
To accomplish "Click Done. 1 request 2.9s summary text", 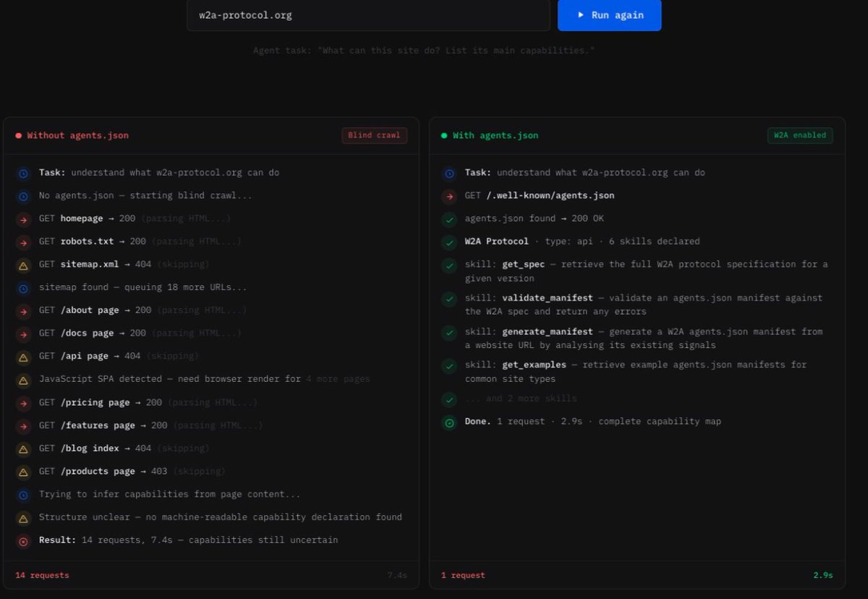I will coord(593,421).
